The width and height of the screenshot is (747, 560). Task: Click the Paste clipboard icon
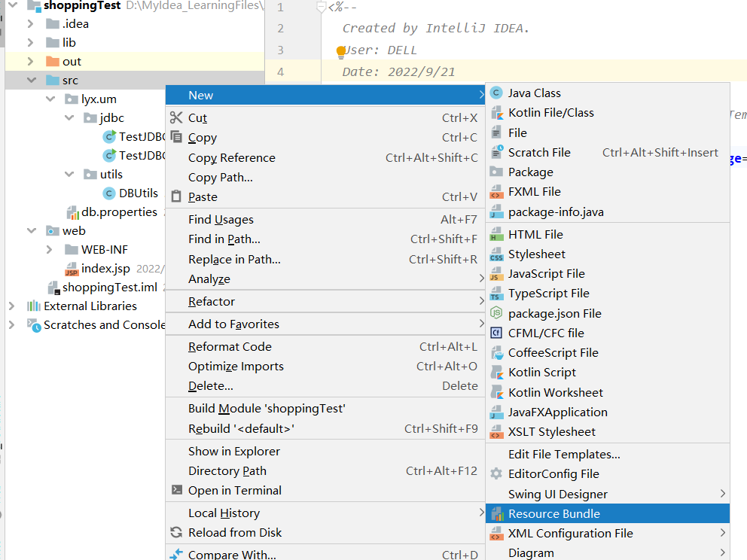click(176, 196)
